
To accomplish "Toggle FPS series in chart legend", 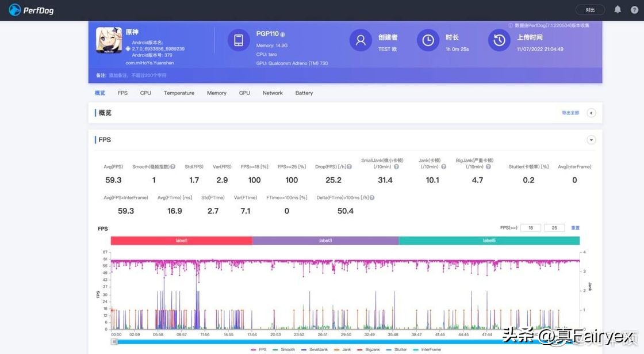I will pos(258,349).
